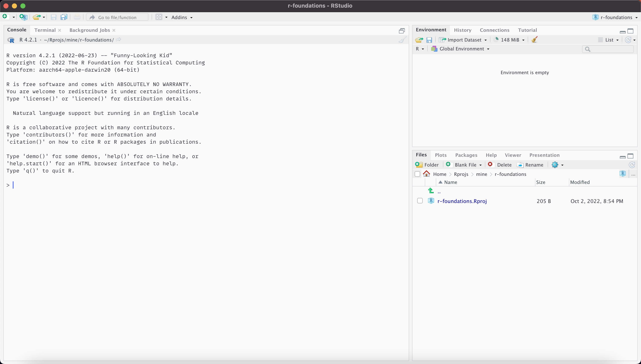Click the Create a Project icon

point(23,17)
